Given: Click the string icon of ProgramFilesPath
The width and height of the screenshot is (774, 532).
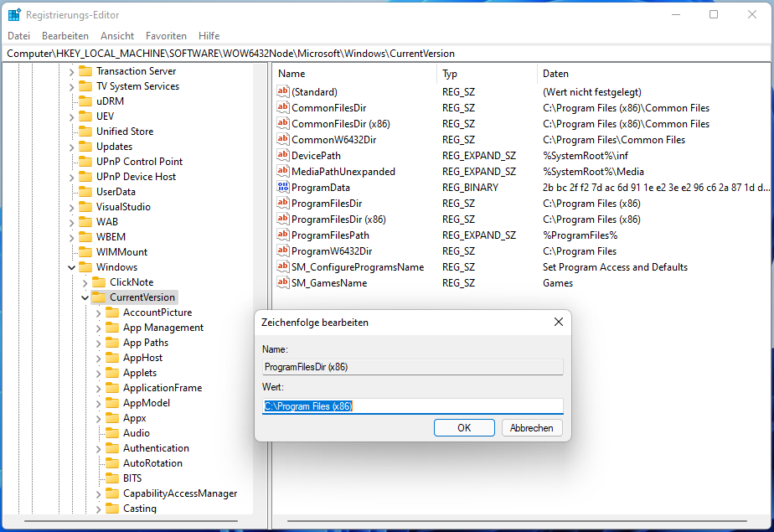Looking at the screenshot, I should point(283,235).
